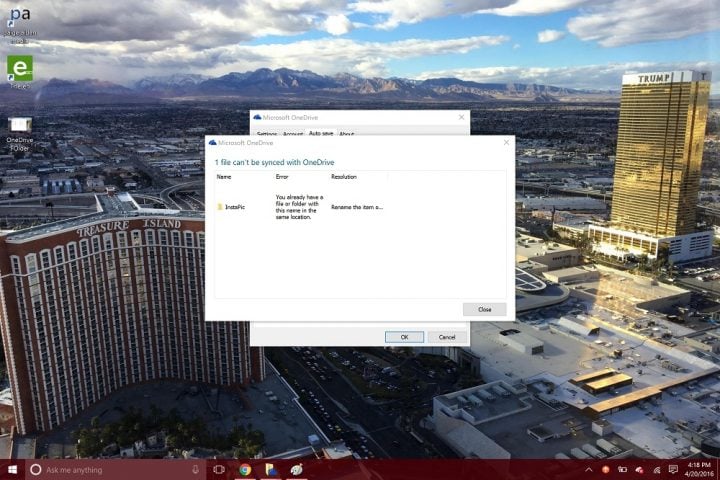Screen dimensions: 720x480
Task: Click the 'Rename the item' resolution text
Action: pos(357,207)
